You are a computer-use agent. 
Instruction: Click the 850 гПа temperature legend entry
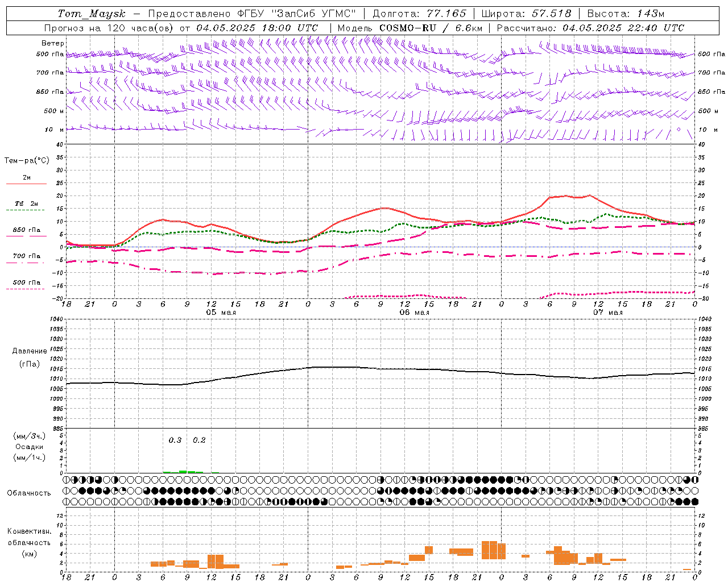[x=27, y=230]
